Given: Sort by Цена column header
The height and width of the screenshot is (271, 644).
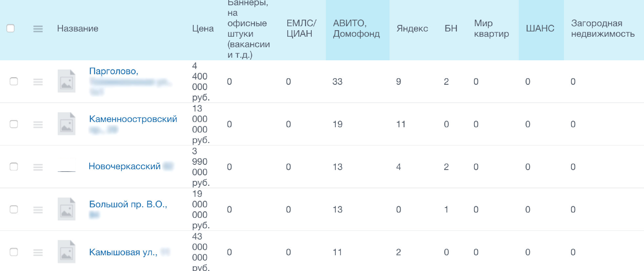Looking at the screenshot, I should click(203, 28).
